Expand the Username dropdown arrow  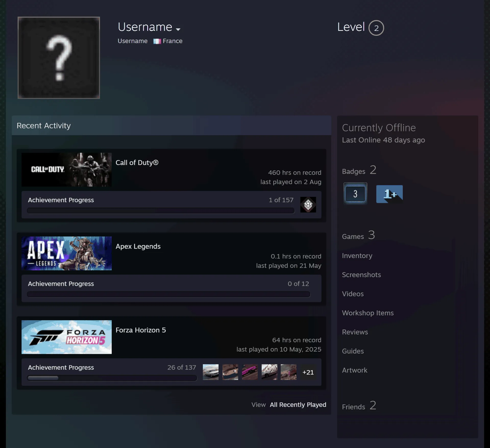click(x=178, y=29)
